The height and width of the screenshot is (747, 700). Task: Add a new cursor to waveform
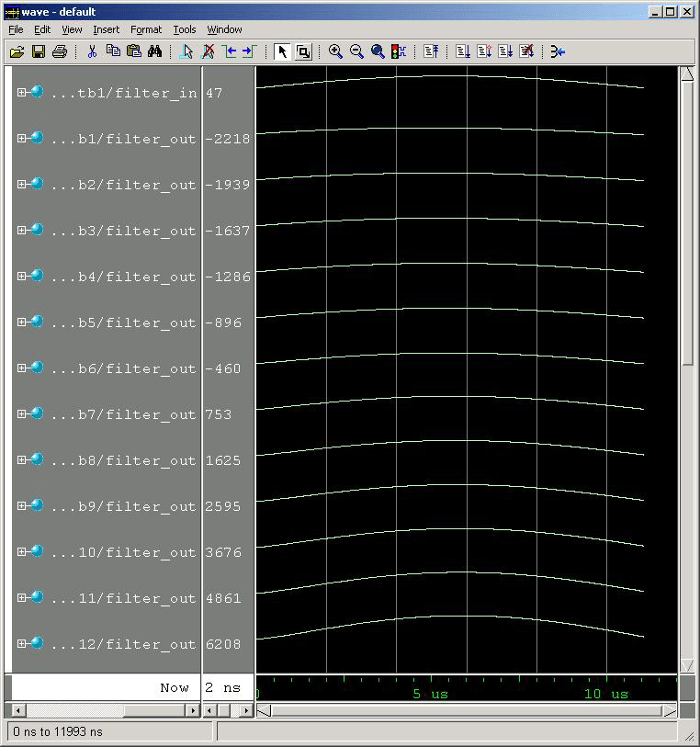[186, 51]
